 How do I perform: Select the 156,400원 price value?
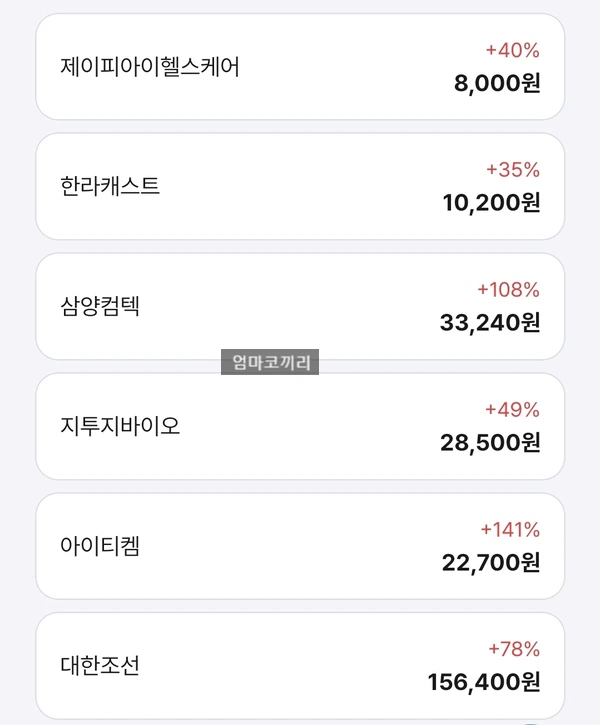pos(484,682)
